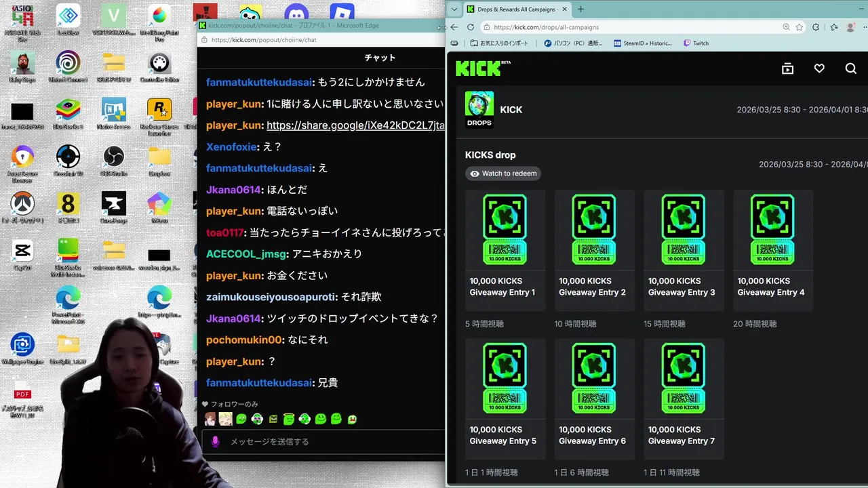Open the Edge extensions puzzle icon
This screenshot has height=488, width=868.
click(x=816, y=27)
